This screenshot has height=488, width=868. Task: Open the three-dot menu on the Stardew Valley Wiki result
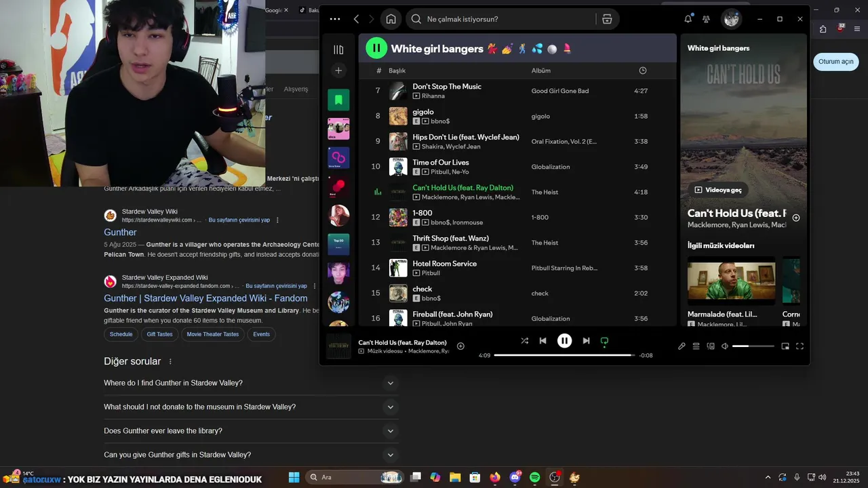click(277, 220)
